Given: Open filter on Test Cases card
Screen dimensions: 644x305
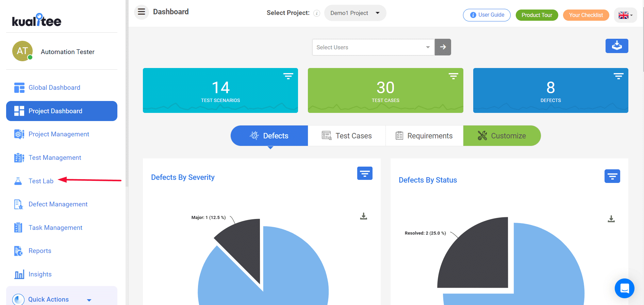Looking at the screenshot, I should click(453, 76).
